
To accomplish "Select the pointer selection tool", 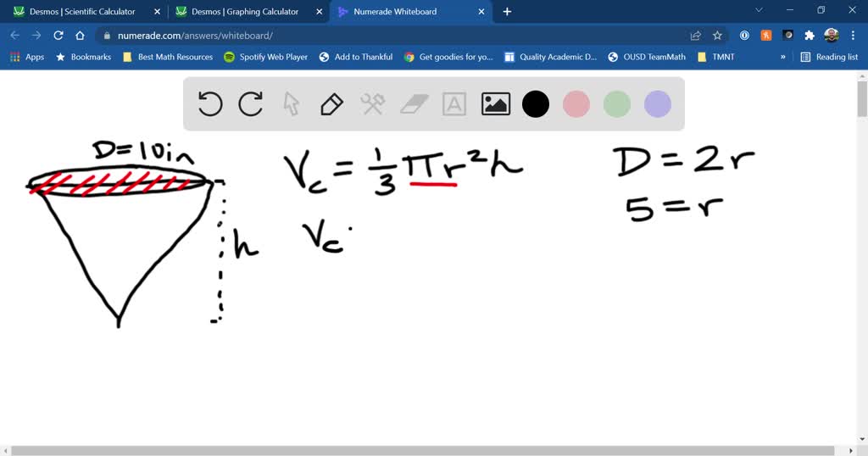I will 291,104.
